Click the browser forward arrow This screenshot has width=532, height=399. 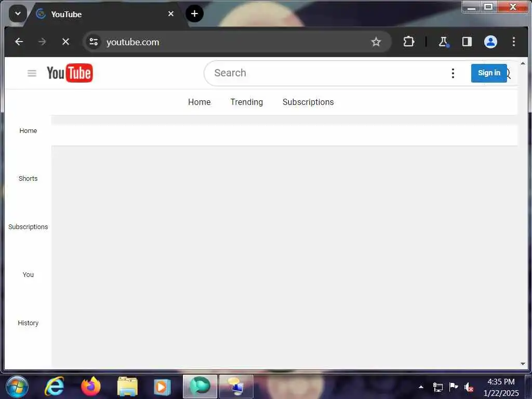42,42
